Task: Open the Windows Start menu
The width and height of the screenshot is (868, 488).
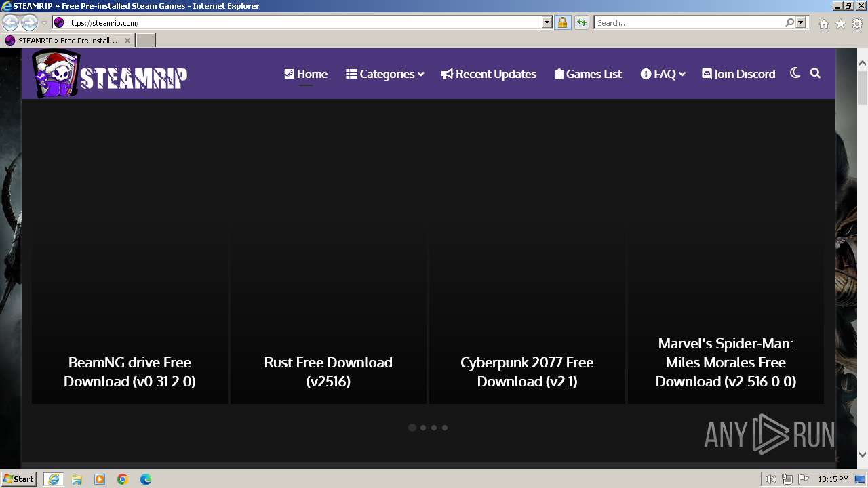Action: tap(19, 479)
